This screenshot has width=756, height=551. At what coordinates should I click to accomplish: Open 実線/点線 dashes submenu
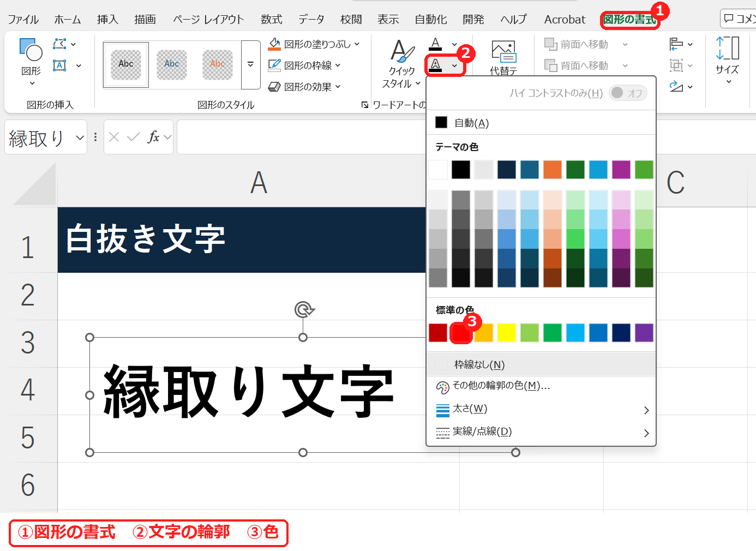click(541, 432)
